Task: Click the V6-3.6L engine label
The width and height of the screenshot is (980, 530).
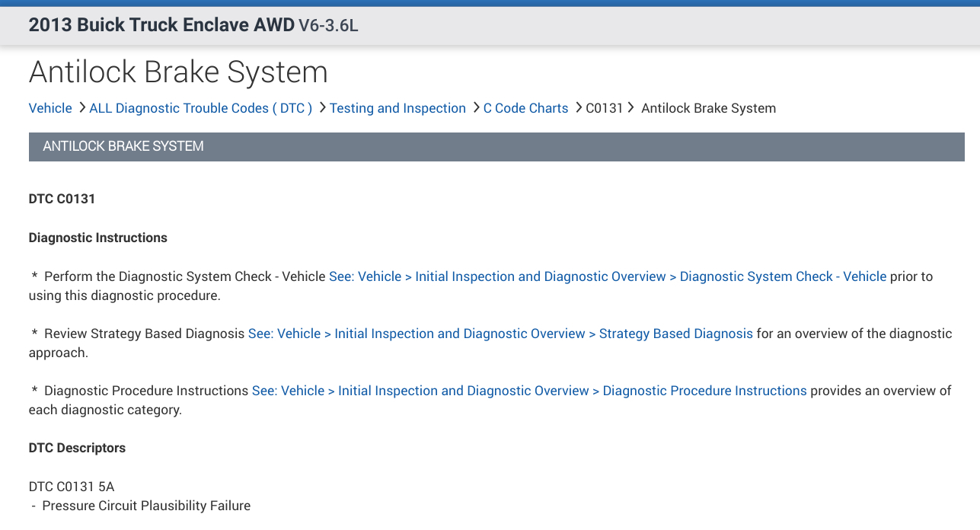Action: click(x=328, y=25)
